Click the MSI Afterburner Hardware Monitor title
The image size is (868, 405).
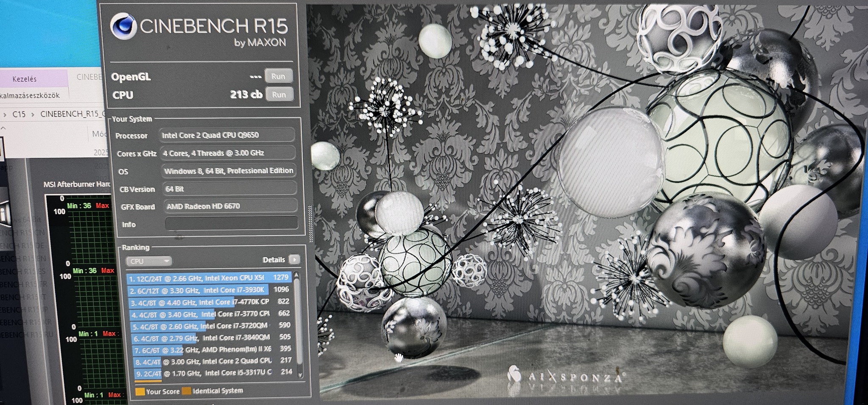click(x=77, y=184)
